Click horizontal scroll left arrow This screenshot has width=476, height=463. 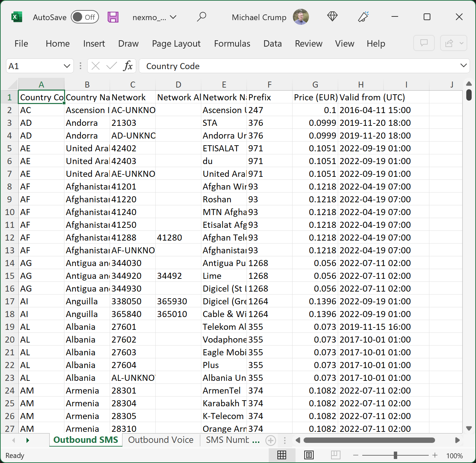coord(298,440)
